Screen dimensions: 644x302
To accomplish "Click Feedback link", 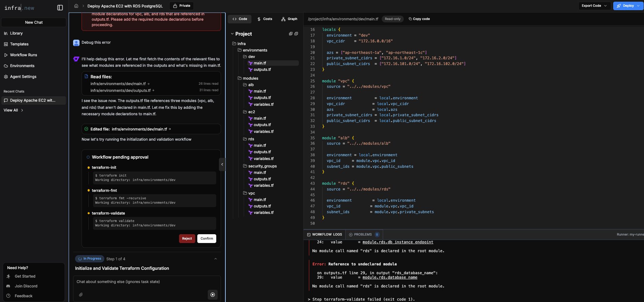I will [x=23, y=296].
